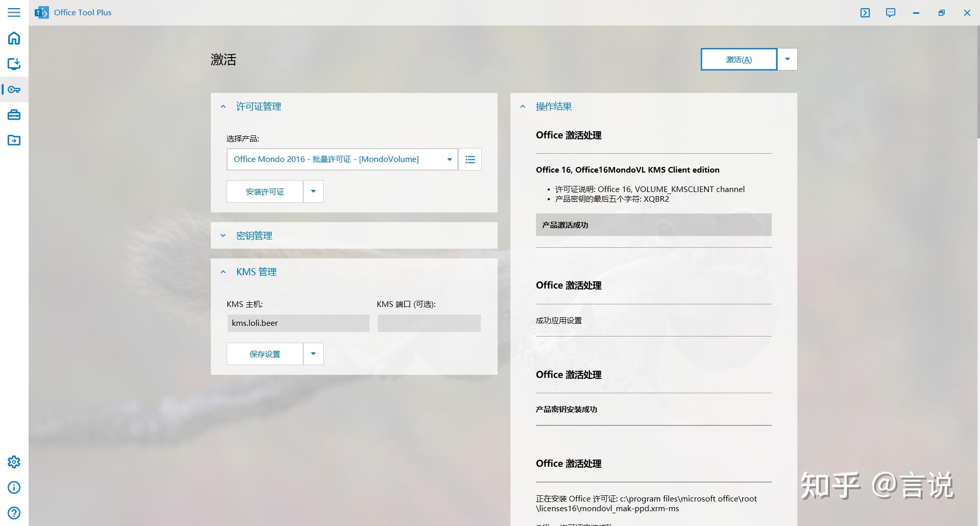Click the 保存设置 button

coord(264,353)
